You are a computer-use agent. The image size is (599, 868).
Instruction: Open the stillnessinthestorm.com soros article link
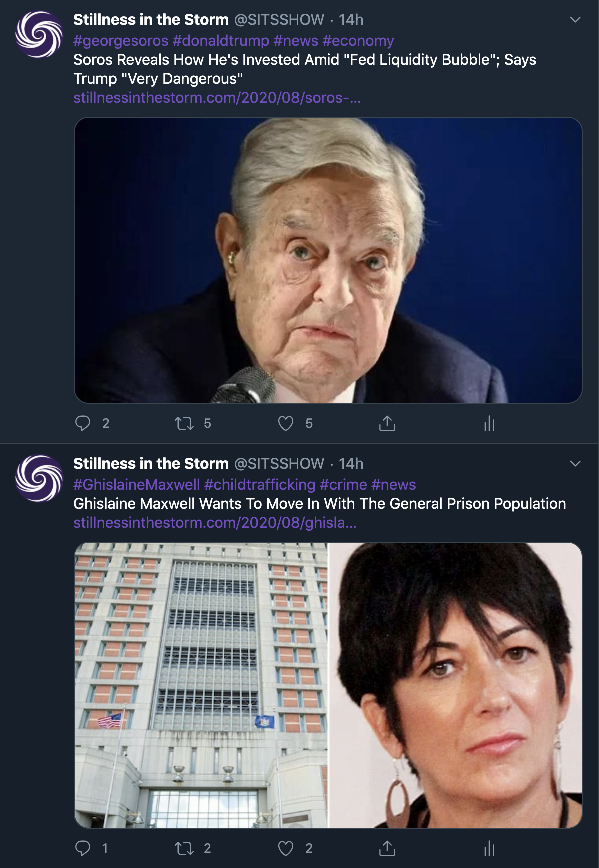point(217,98)
